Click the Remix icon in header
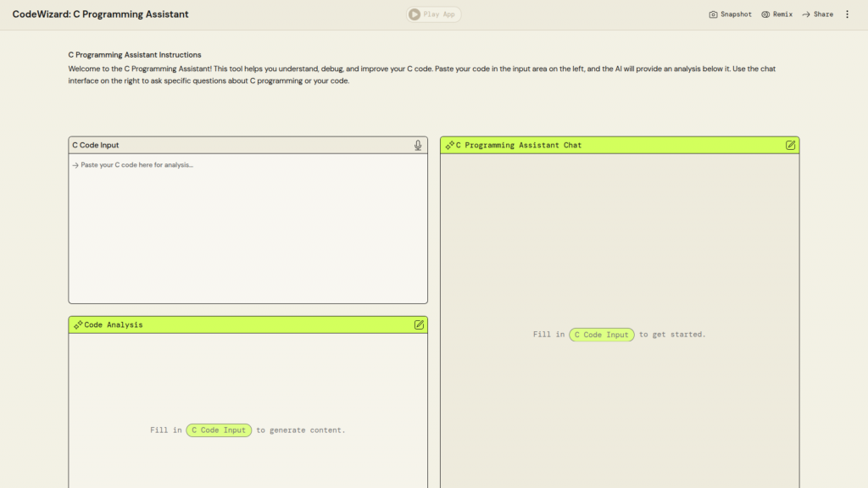This screenshot has height=488, width=868. 765,14
